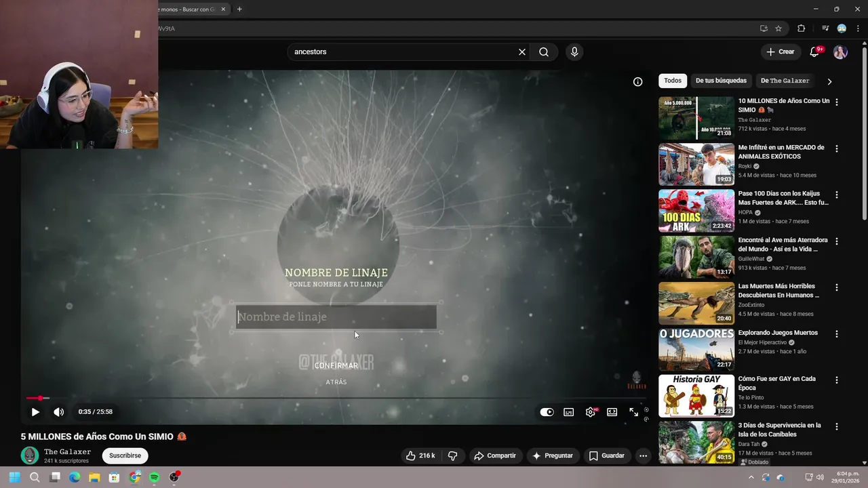The width and height of the screenshot is (868, 488).
Task: Open Chrome three-dot menu
Action: coord(858,28)
